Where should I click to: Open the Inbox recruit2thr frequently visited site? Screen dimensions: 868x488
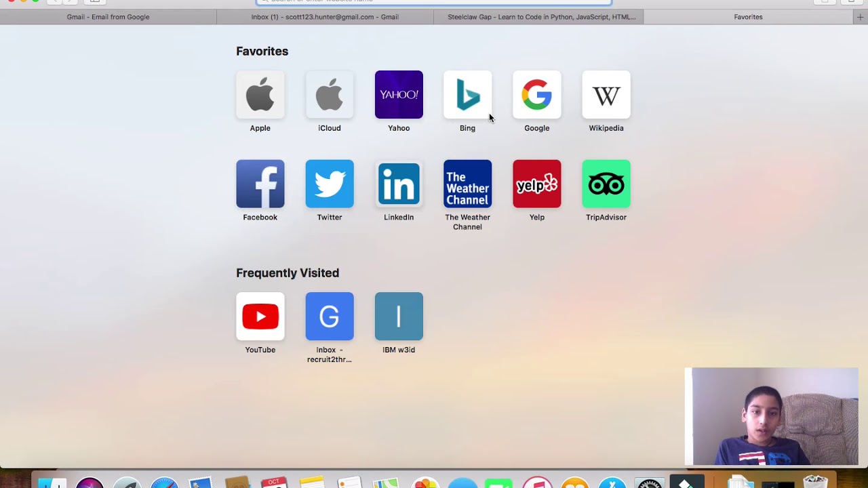pos(330,317)
